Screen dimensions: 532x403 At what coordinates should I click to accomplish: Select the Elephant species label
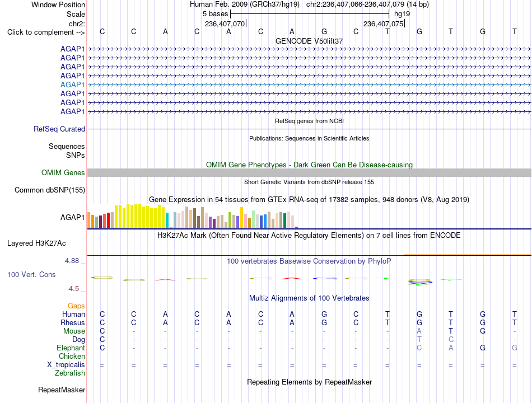pyautogui.click(x=71, y=348)
